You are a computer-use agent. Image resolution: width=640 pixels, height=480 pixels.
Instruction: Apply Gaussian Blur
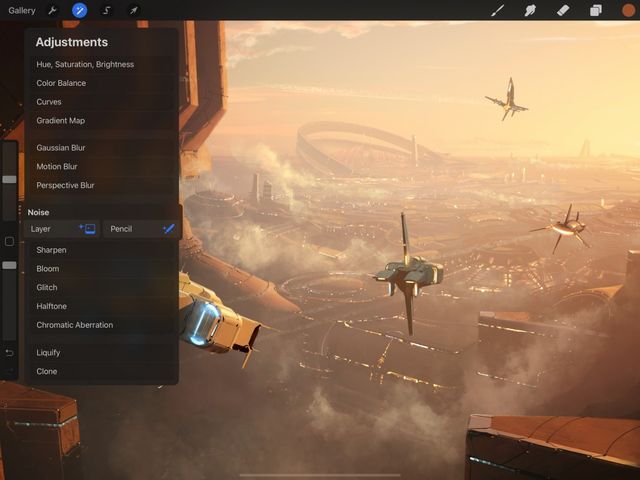click(x=102, y=148)
